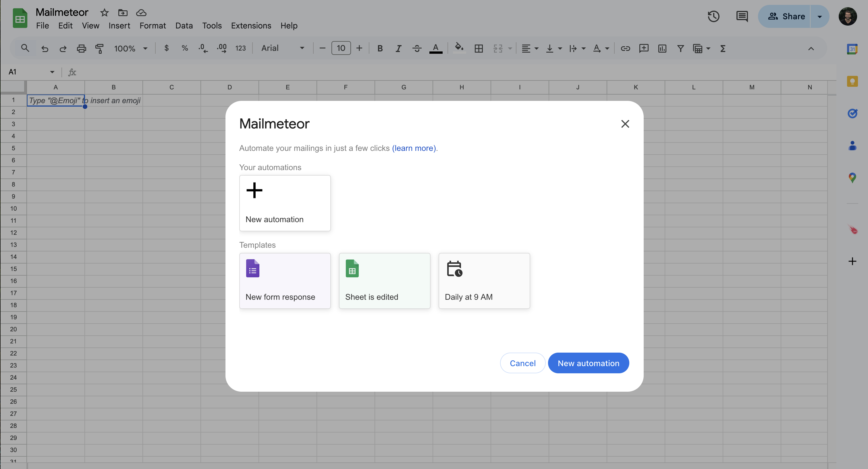Choose the Daily at 9 AM template
Screen dimensions: 868x469
(484, 280)
